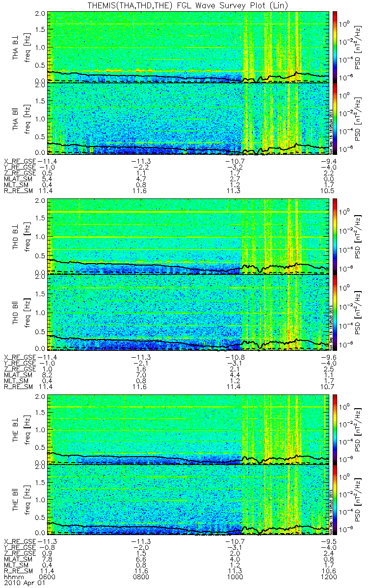This screenshot has height=588, width=368.
Task: Click the R_RE_SM value 10.6 for THE
Action: 330,571
